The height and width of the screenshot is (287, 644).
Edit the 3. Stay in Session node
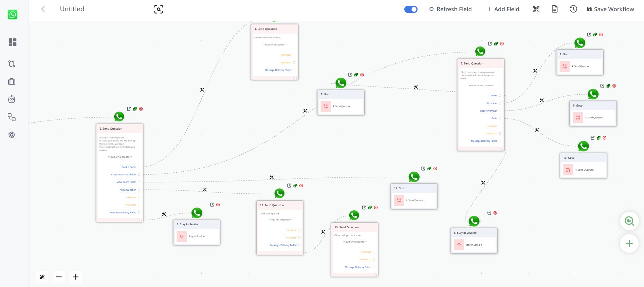coord(212,205)
